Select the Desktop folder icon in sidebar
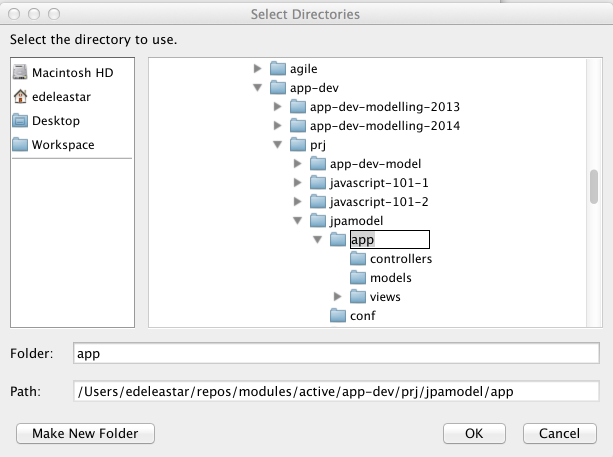 click(x=20, y=121)
